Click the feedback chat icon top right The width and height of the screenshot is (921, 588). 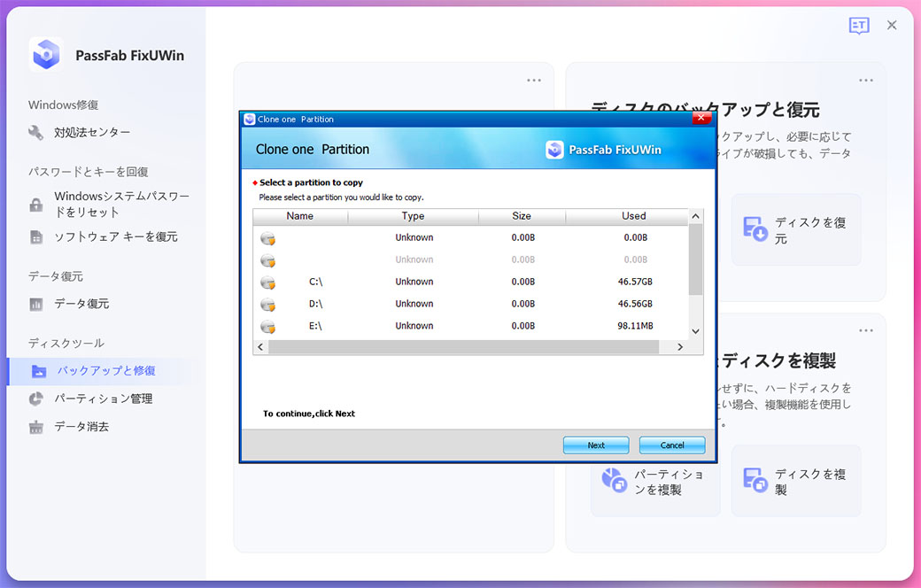pos(858,26)
